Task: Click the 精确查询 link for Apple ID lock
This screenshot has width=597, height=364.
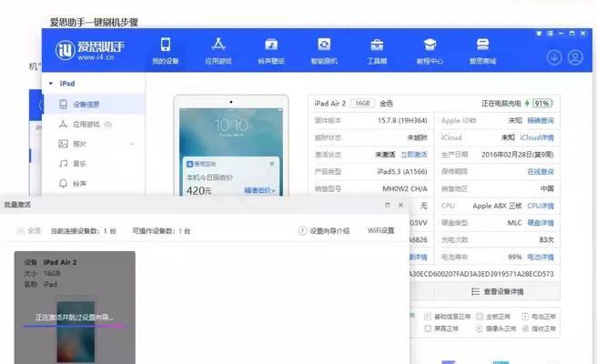Action: pyautogui.click(x=541, y=120)
